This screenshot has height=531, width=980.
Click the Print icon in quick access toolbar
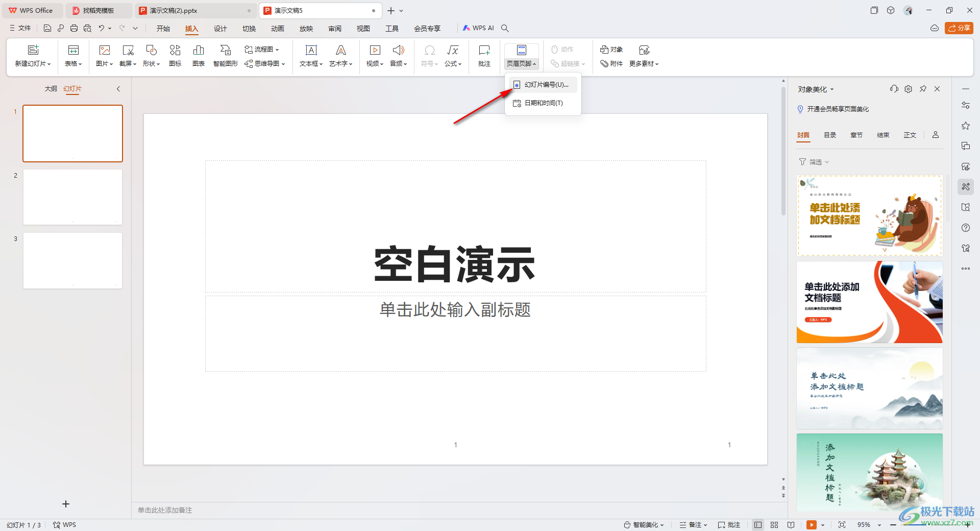pyautogui.click(x=74, y=28)
